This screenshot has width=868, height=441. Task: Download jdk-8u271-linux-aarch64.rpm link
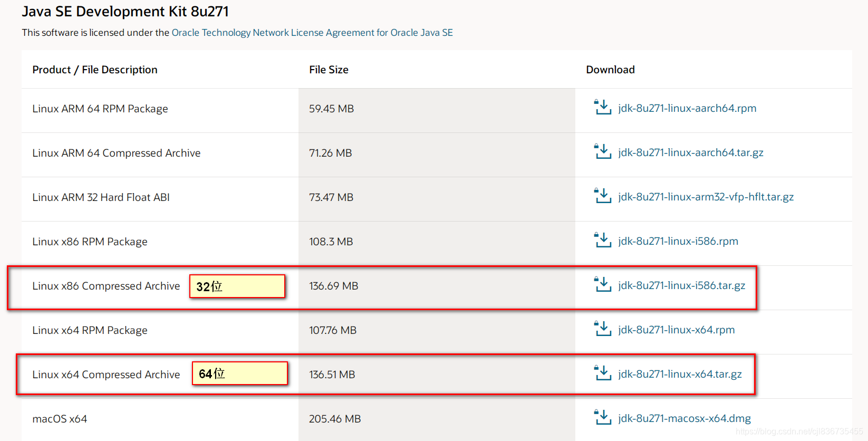(687, 108)
